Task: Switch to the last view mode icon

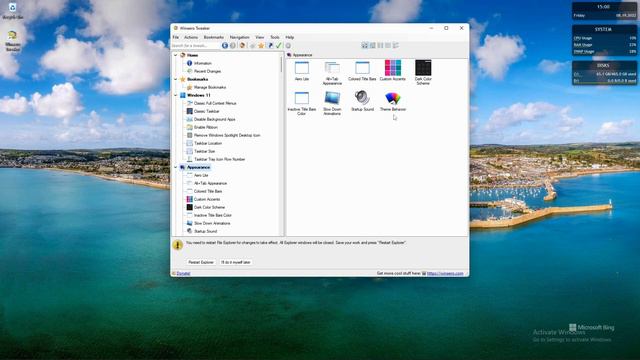Action: point(396,45)
